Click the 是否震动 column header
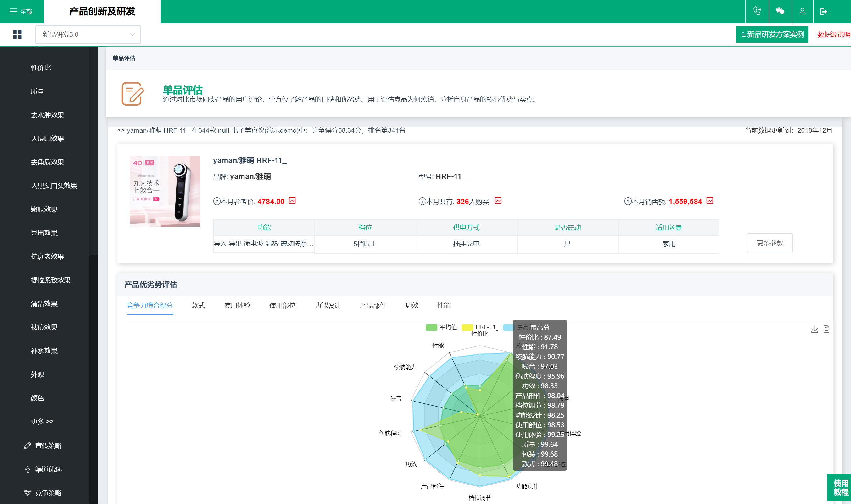Viewport: 851px width, 504px height. click(567, 227)
